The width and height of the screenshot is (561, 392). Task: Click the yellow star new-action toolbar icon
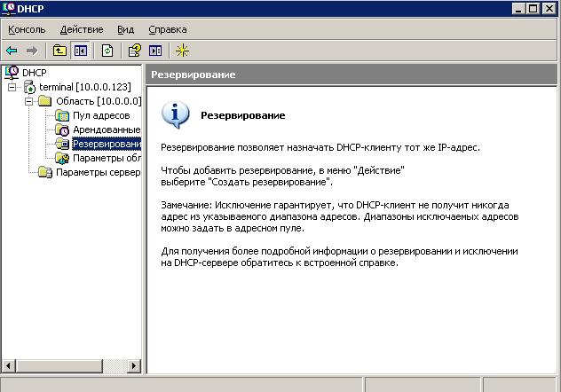pos(182,51)
